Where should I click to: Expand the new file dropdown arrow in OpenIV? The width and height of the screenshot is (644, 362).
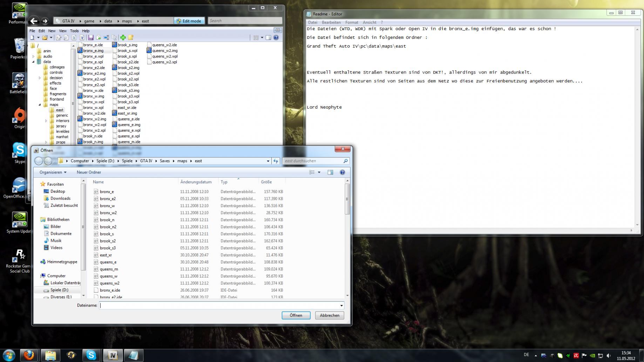[x=38, y=37]
